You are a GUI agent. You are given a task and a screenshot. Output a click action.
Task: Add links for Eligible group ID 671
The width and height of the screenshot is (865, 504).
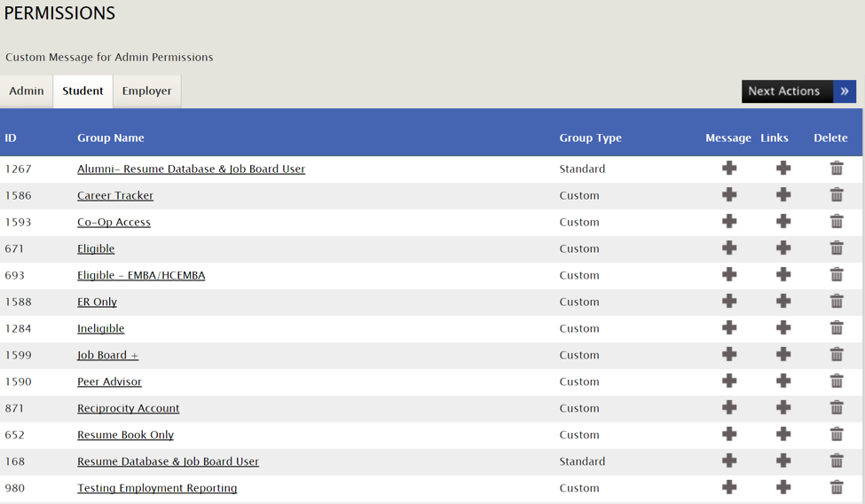tap(783, 248)
